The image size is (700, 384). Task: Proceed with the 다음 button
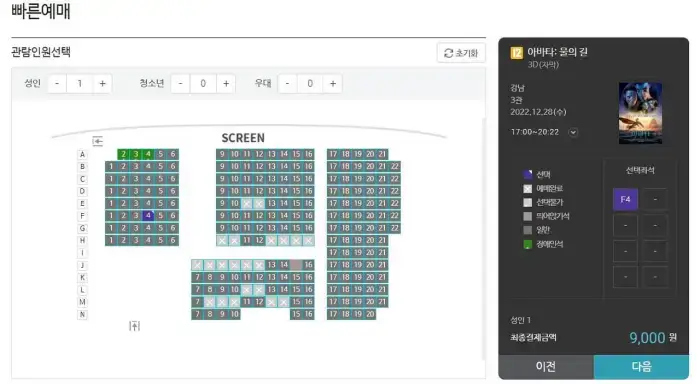[641, 367]
